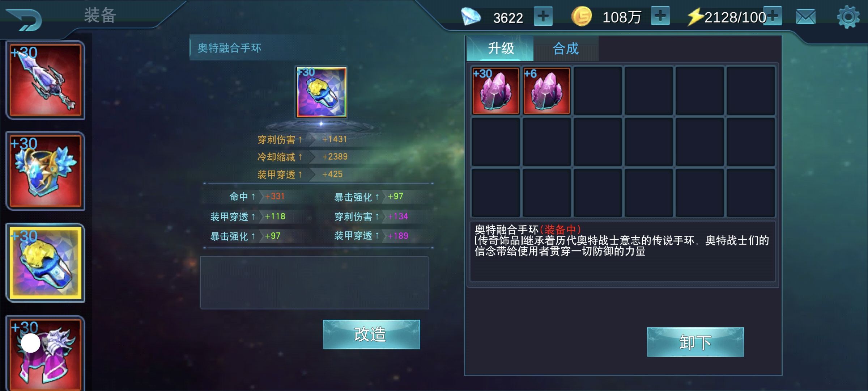Click the 改造 button
This screenshot has height=391, width=868.
pos(371,334)
